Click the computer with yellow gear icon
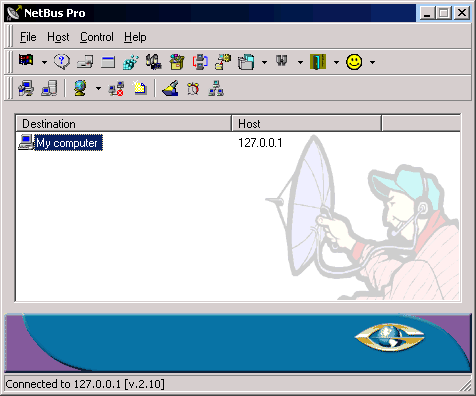The width and height of the screenshot is (476, 396). click(x=223, y=62)
